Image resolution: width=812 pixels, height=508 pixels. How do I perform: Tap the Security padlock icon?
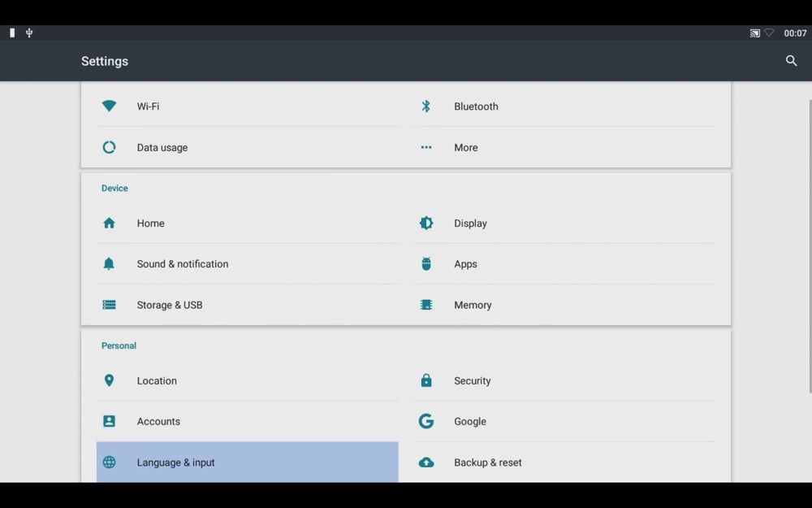(x=425, y=380)
